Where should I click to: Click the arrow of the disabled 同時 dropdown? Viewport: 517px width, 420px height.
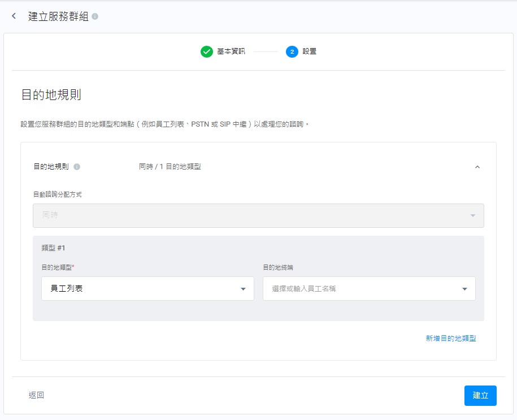tap(472, 216)
